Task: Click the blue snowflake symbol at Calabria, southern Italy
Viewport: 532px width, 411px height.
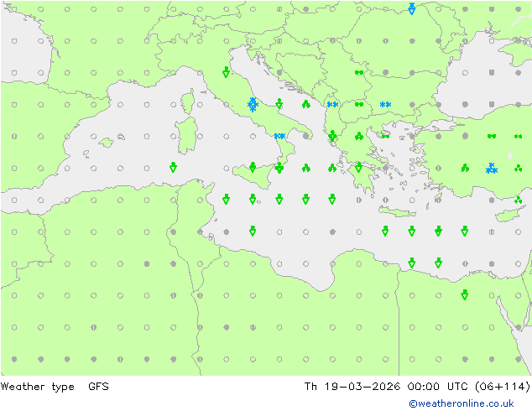Action: tap(279, 136)
